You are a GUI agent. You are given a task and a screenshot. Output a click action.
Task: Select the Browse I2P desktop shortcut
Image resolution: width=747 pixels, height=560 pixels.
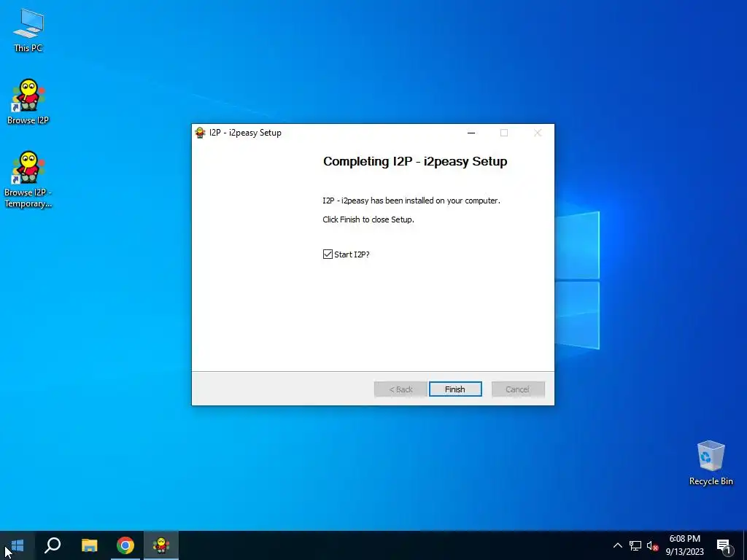[x=28, y=102]
